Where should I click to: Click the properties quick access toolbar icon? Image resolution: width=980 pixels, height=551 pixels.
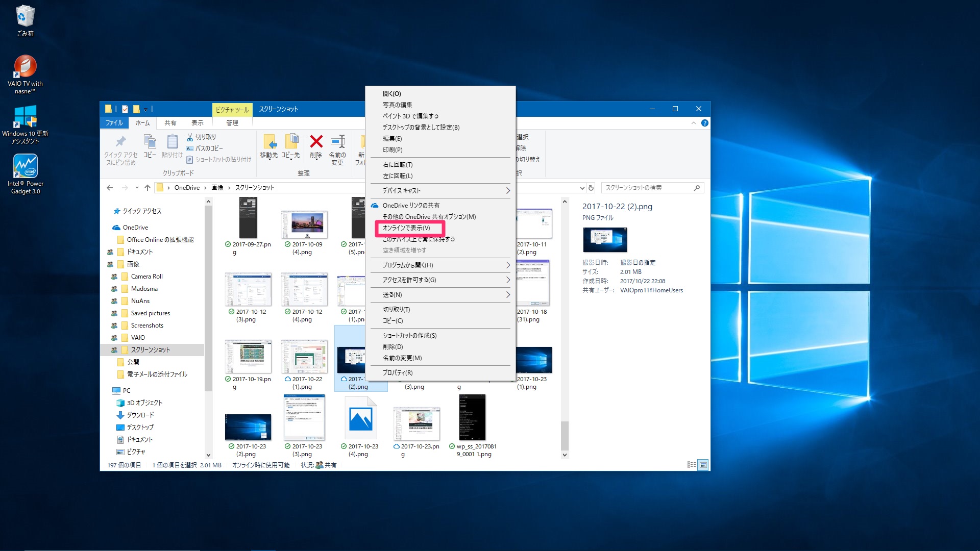pyautogui.click(x=125, y=109)
